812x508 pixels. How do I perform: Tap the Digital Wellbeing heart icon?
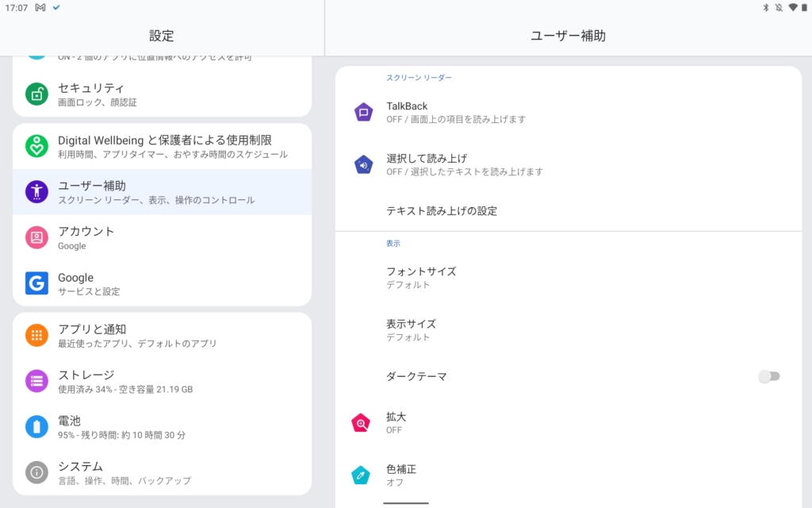(36, 146)
